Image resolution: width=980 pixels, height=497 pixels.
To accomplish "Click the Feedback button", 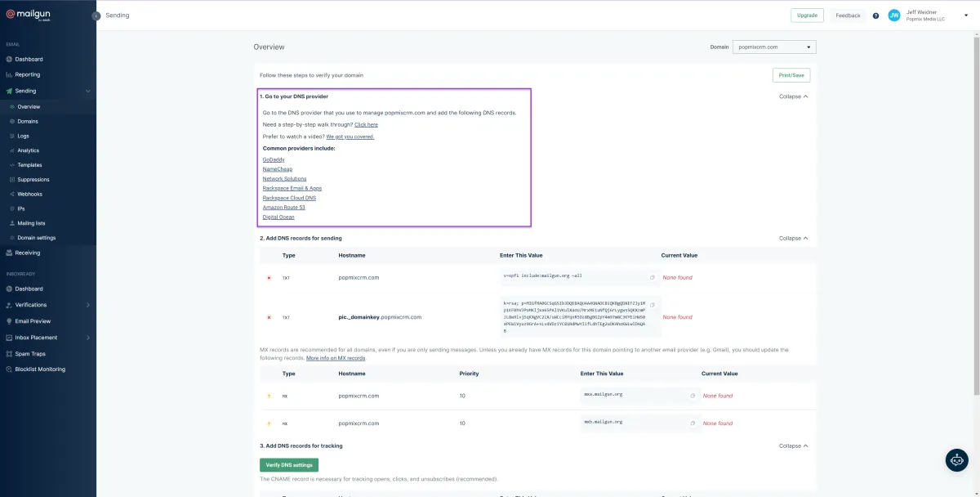I will (848, 16).
